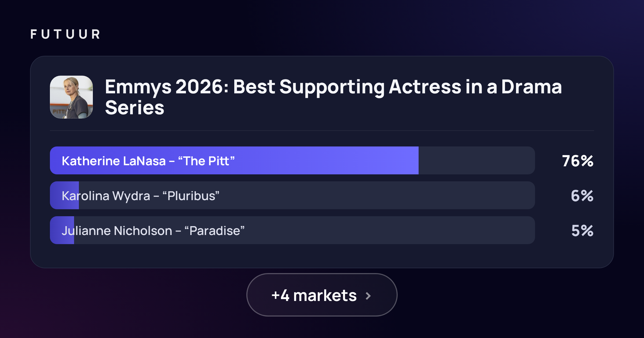Screen dimensions: 644x338
Task: Click "The Pitt" show name
Action: click(206, 161)
